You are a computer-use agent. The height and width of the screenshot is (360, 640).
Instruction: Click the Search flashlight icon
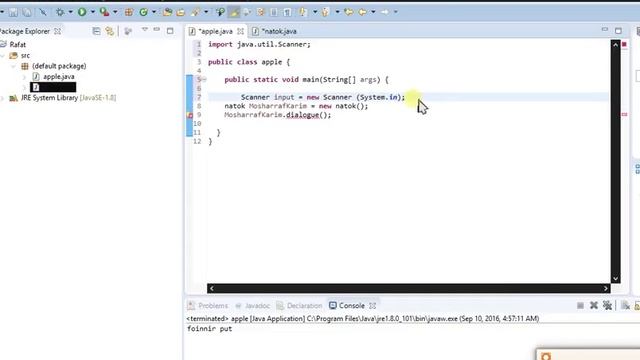point(195,12)
